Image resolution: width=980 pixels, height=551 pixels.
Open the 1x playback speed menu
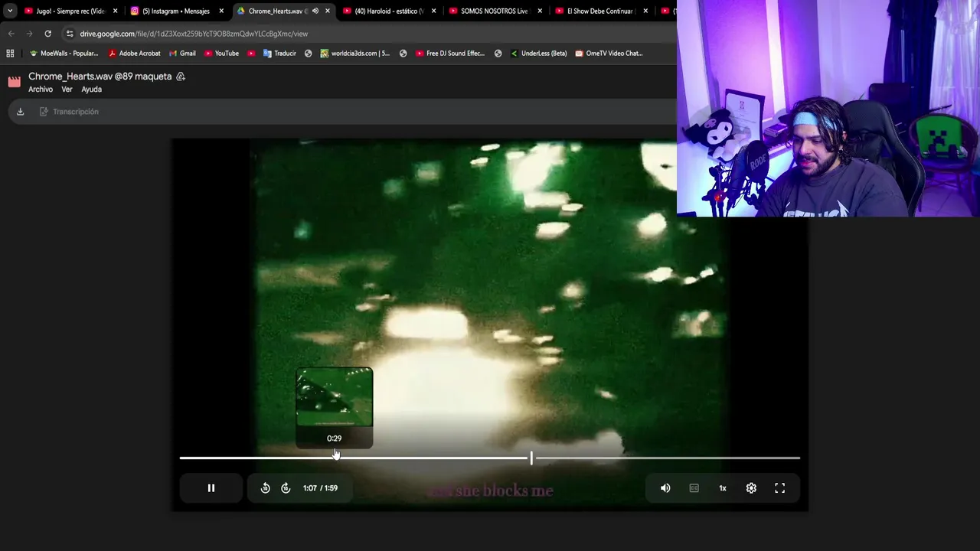723,488
